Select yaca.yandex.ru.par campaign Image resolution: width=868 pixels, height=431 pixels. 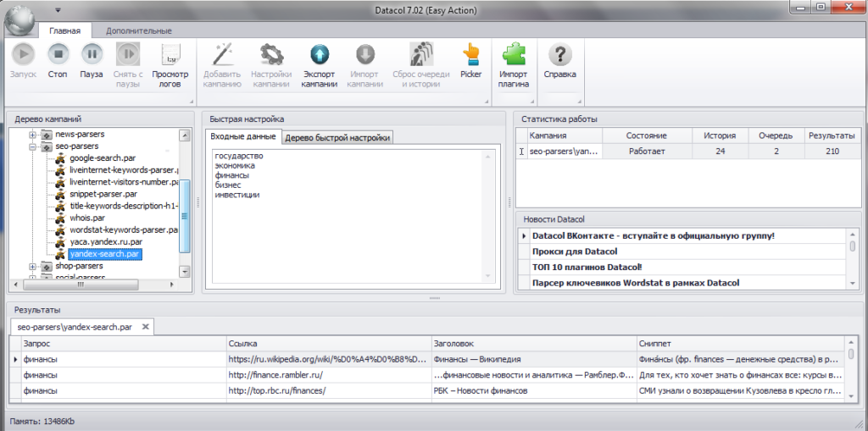click(106, 242)
